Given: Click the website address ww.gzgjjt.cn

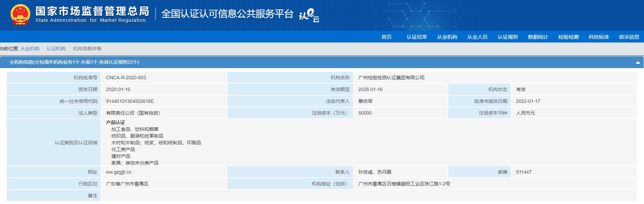Looking at the screenshot, I should click(119, 172).
